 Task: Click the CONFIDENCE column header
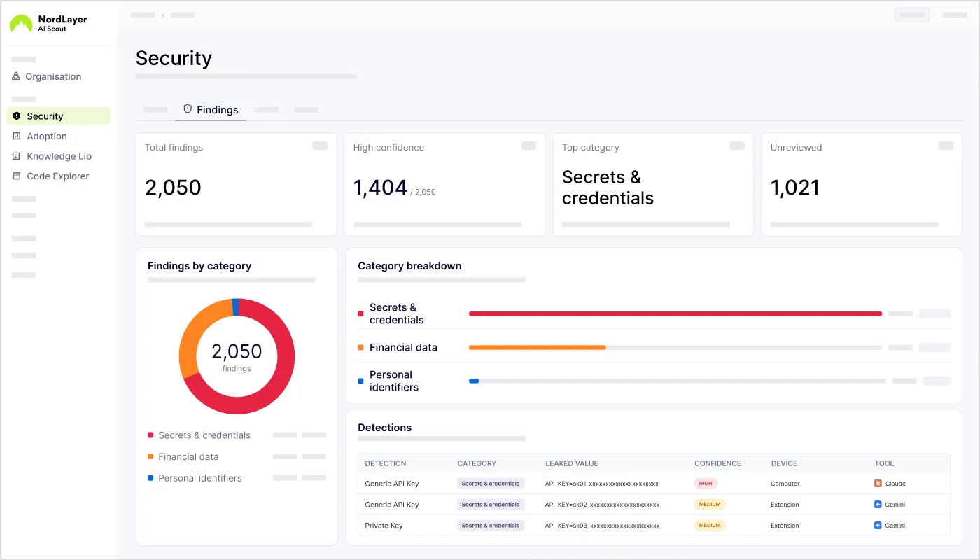pos(717,463)
